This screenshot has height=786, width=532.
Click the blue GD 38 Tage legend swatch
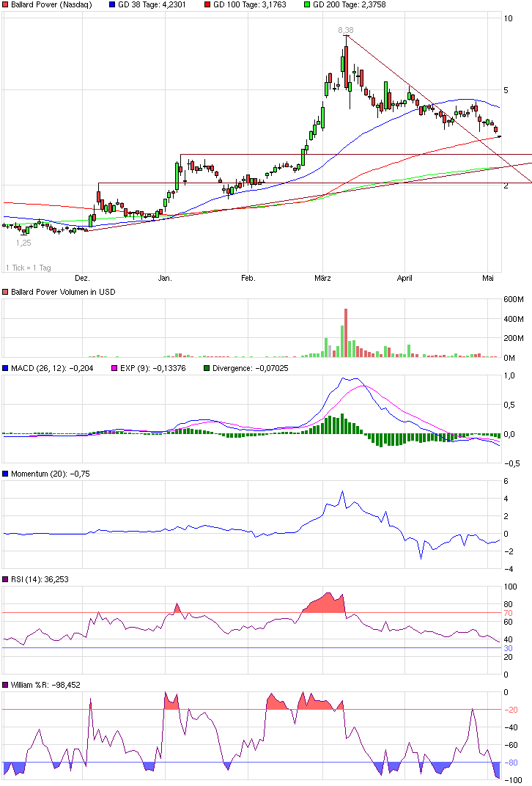[x=112, y=4]
